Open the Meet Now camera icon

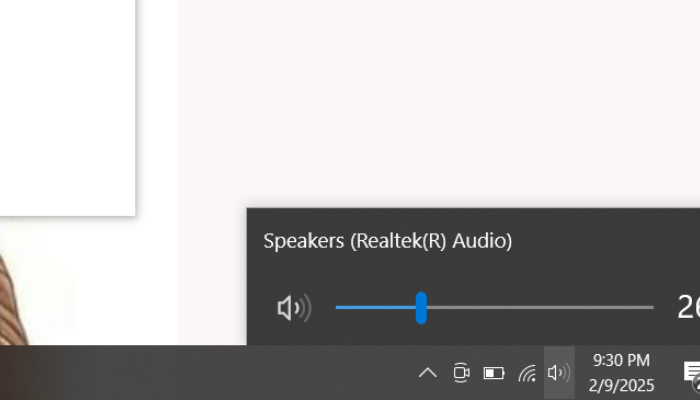click(461, 373)
